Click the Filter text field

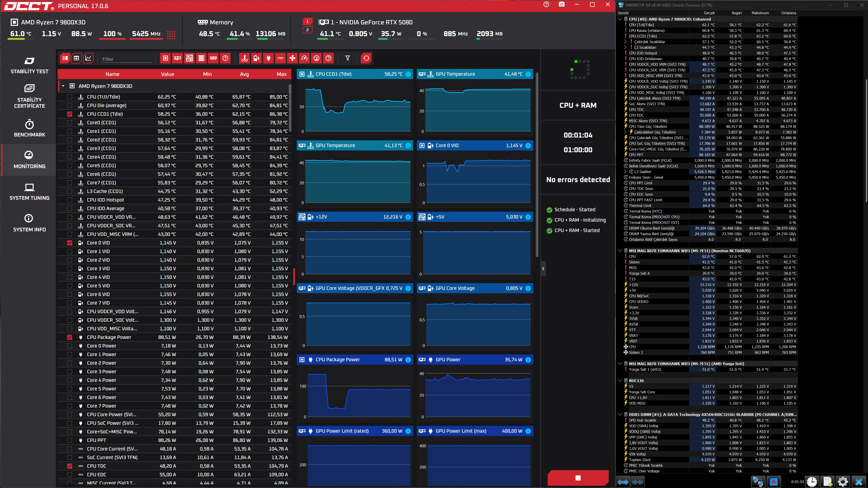pos(127,59)
